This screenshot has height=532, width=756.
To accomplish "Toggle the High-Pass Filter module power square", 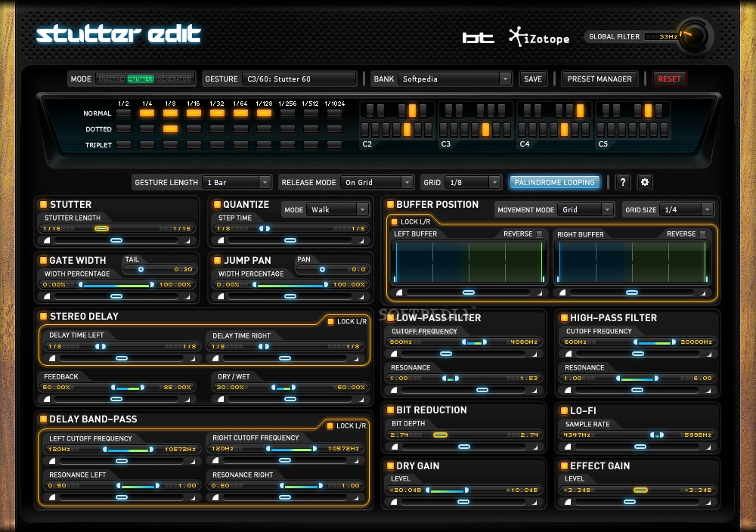I will [564, 317].
